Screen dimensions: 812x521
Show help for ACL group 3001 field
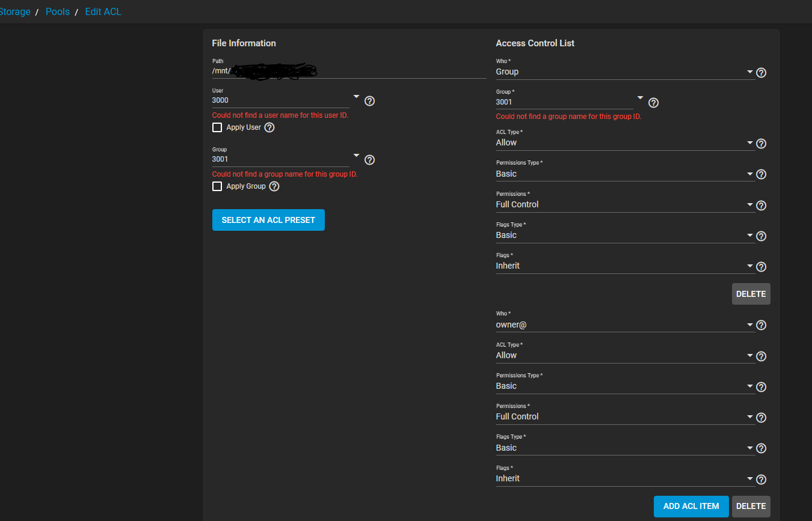pyautogui.click(x=654, y=103)
